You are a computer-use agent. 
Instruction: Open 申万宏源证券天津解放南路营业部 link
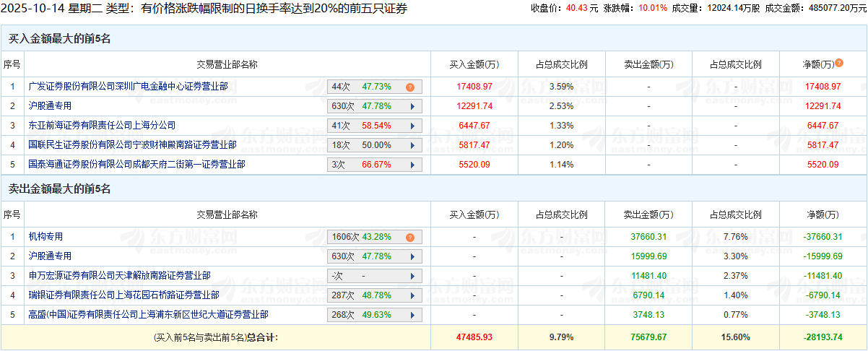click(x=119, y=276)
